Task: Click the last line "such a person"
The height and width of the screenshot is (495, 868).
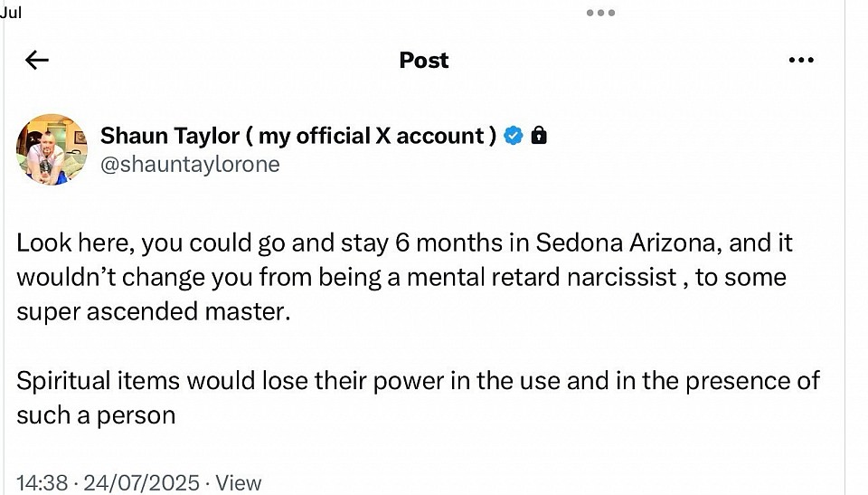Action: pos(95,414)
